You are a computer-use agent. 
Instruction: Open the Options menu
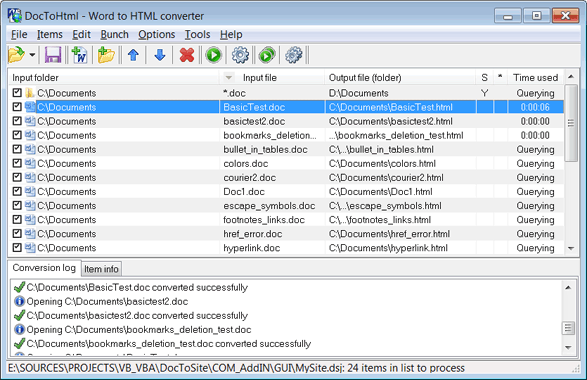(x=156, y=34)
